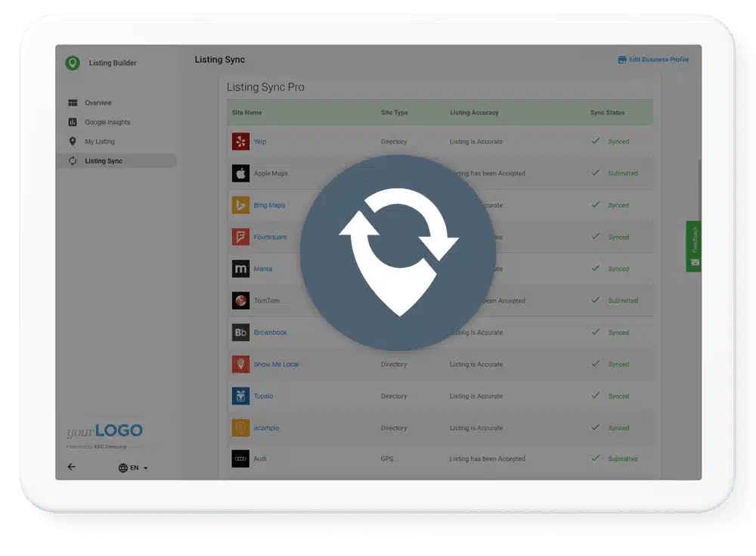The height and width of the screenshot is (556, 756).
Task: Click the green Feedback tab
Action: point(693,246)
